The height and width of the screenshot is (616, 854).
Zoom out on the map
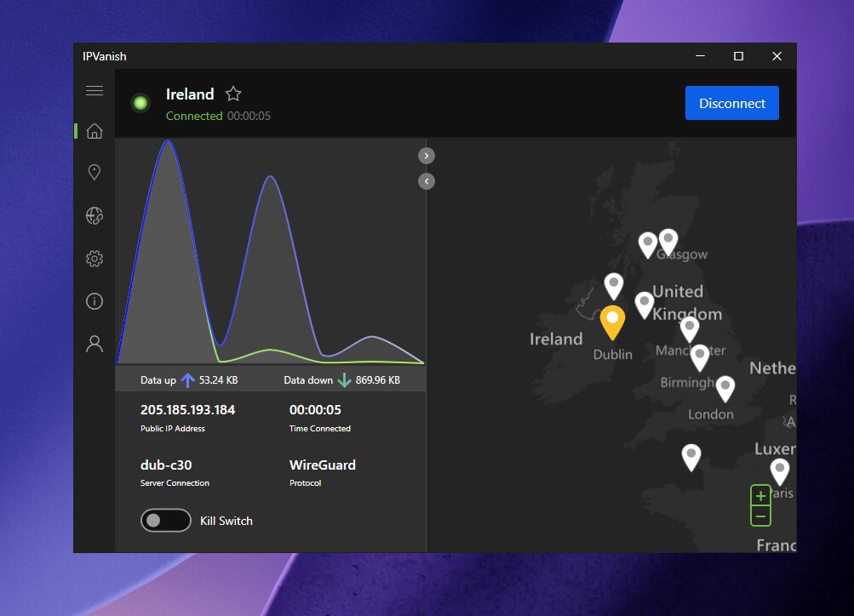tap(761, 516)
